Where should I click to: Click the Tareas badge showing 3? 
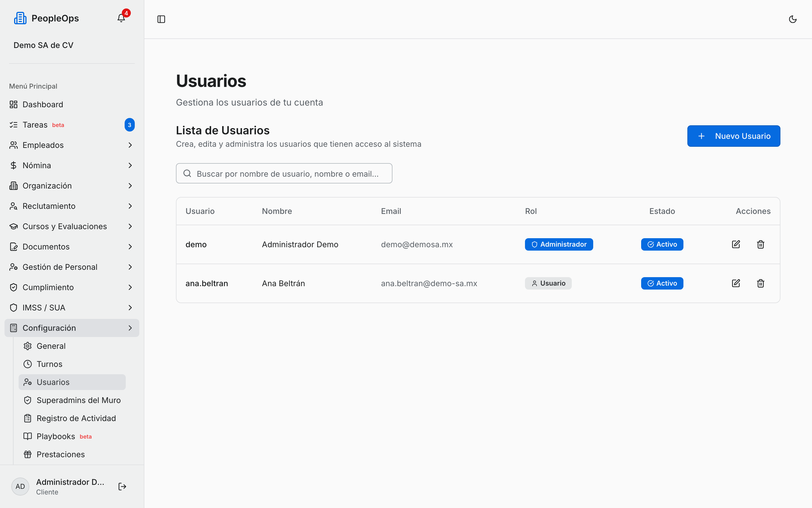129,125
